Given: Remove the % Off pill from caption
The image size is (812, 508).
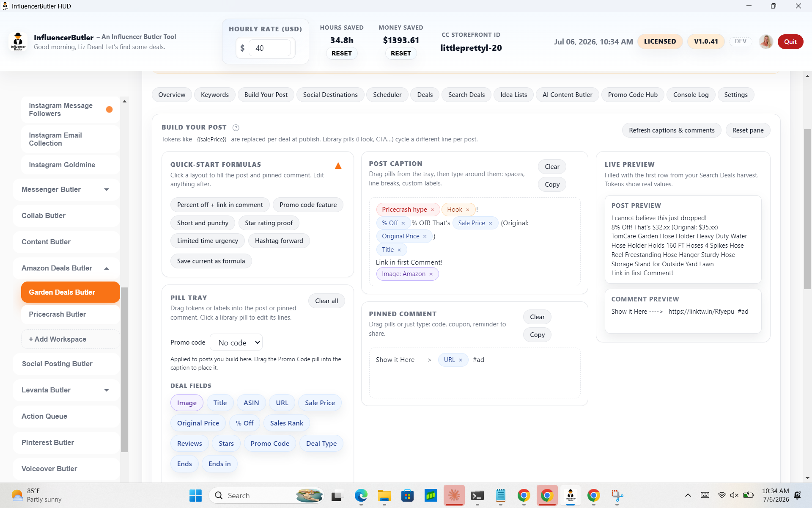Looking at the screenshot, I should 403,223.
